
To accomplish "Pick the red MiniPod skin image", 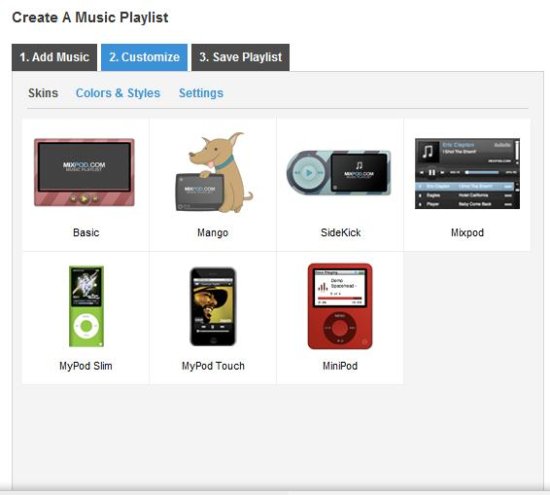I will 340,306.
